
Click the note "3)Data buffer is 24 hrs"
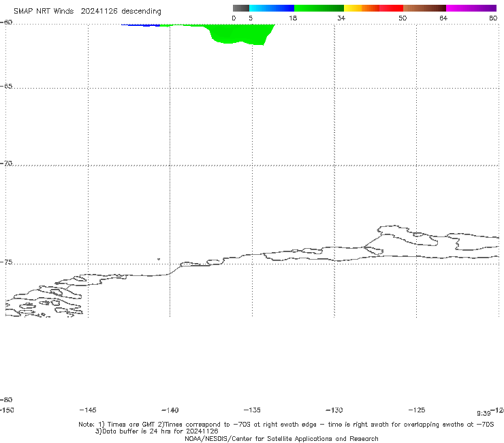click(157, 431)
